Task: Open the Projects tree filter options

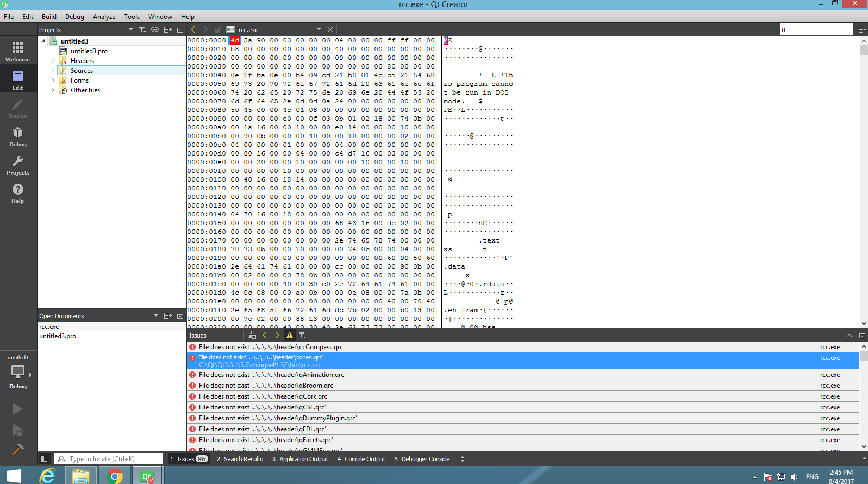Action: click(x=142, y=29)
